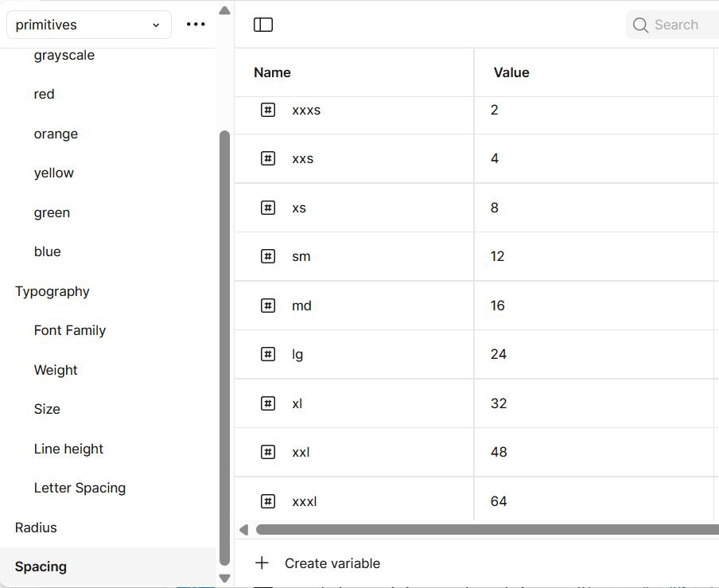Open the Letter Spacing group
Viewport: 719px width, 588px height.
80,488
